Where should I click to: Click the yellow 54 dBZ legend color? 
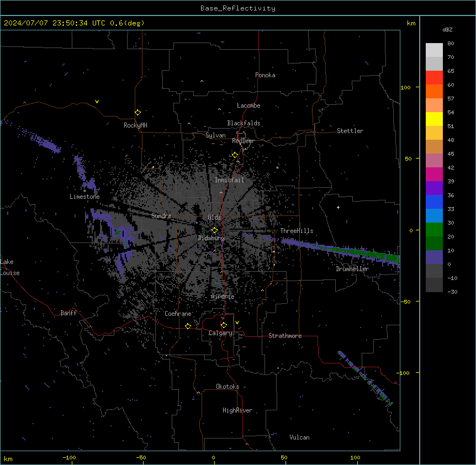434,119
